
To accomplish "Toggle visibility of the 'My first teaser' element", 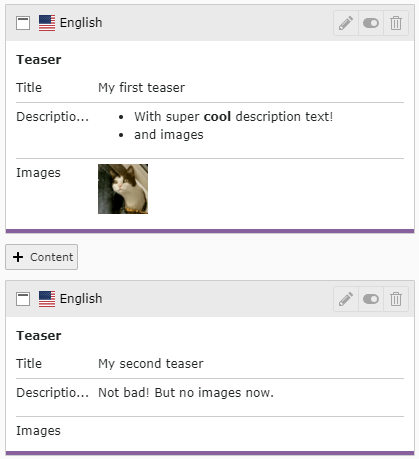I will (x=371, y=23).
